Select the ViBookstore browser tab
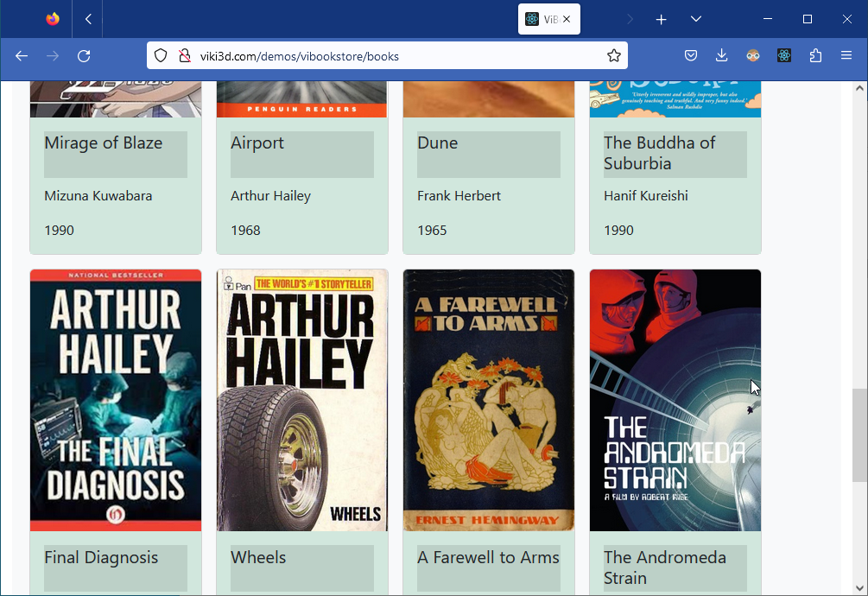The image size is (868, 596). pos(549,19)
